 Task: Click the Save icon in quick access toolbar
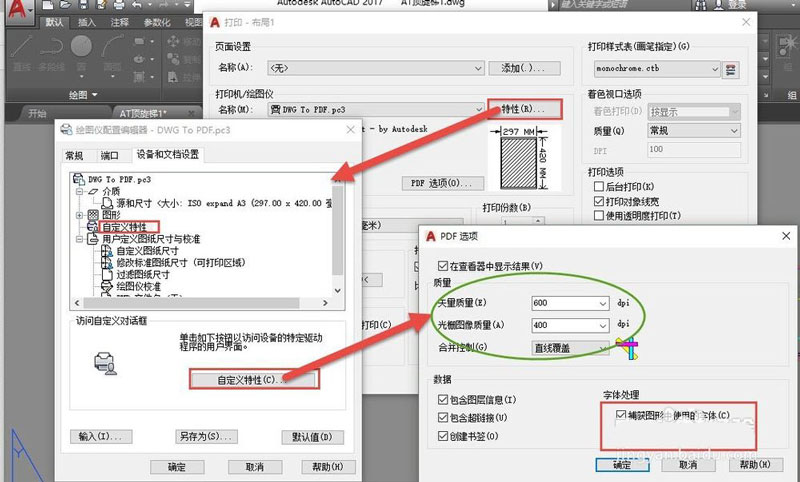pyautogui.click(x=83, y=5)
